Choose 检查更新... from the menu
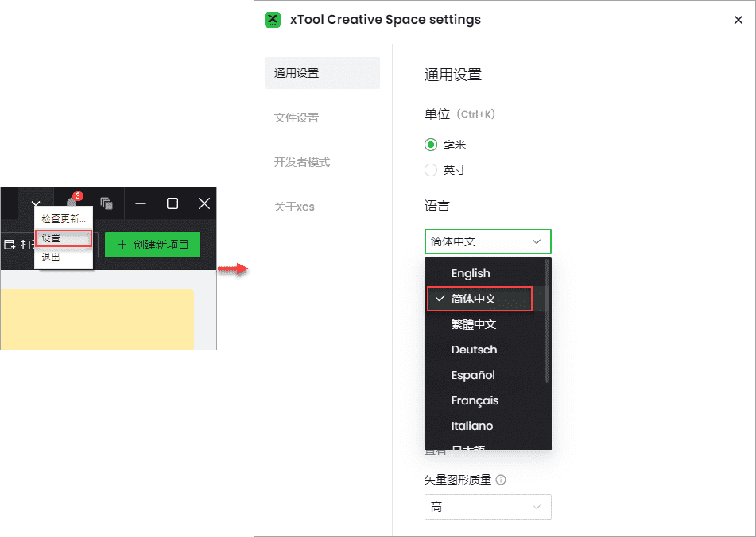 tap(64, 219)
